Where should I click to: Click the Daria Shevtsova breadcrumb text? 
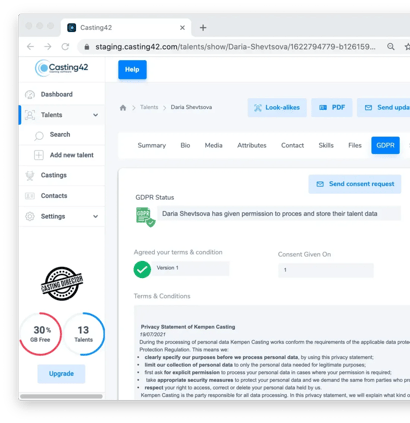point(191,107)
